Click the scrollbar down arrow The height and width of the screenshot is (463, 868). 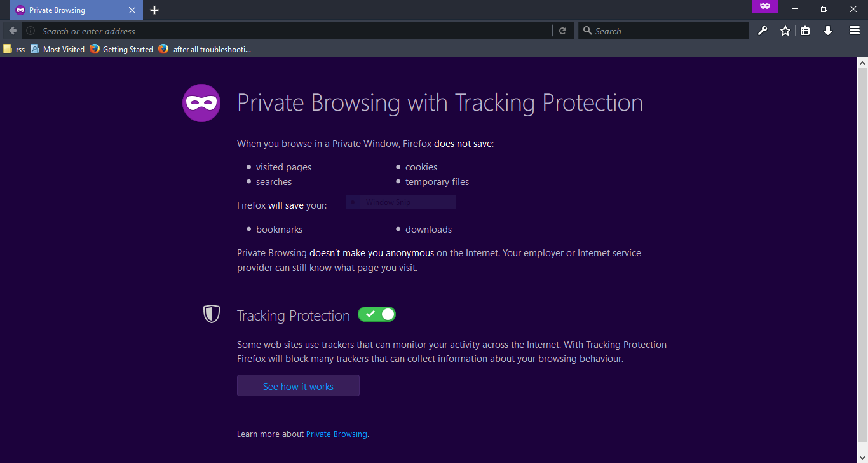click(x=862, y=458)
